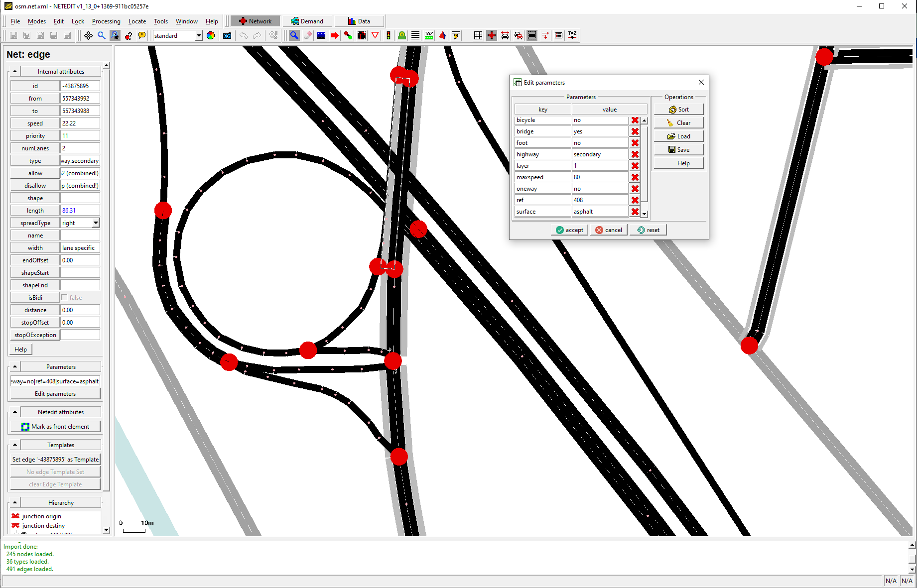
Task: Select the Create Edge mode tool
Action: point(348,35)
